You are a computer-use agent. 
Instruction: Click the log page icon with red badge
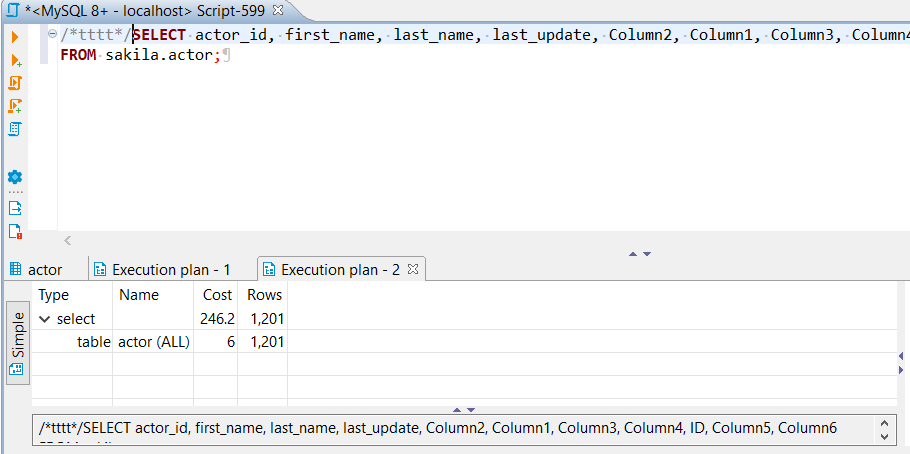[15, 232]
